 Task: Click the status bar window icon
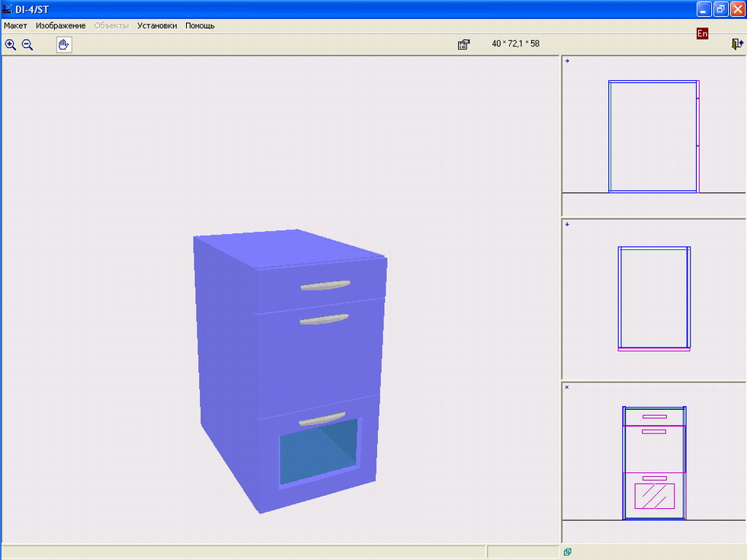(567, 552)
